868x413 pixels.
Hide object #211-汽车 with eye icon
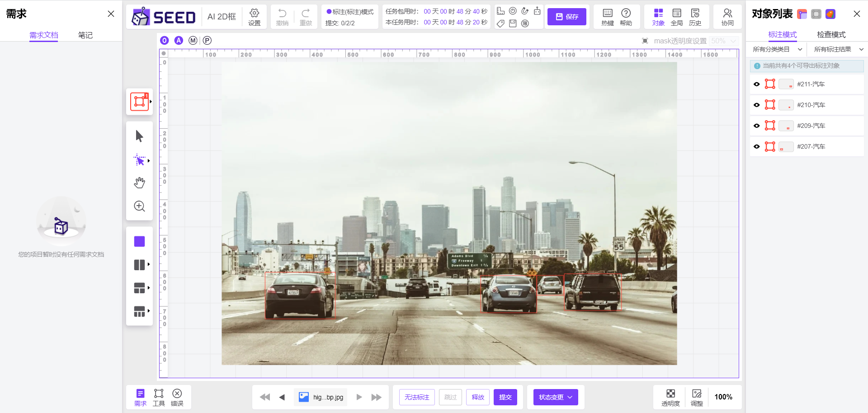click(757, 84)
